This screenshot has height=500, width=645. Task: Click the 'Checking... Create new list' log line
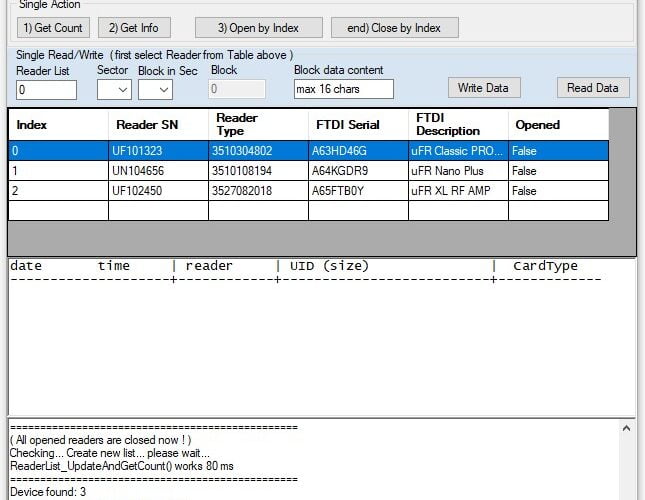(x=110, y=453)
